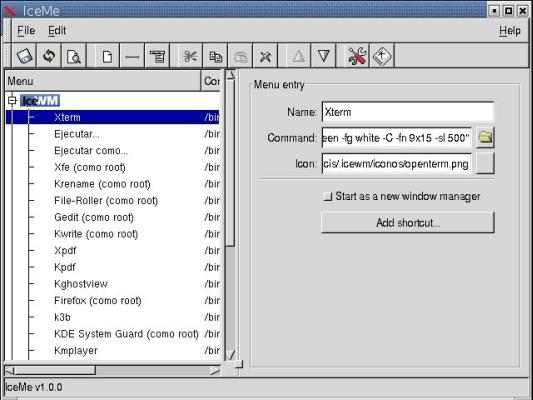Click the IceMe window title-bar icon

10,11
